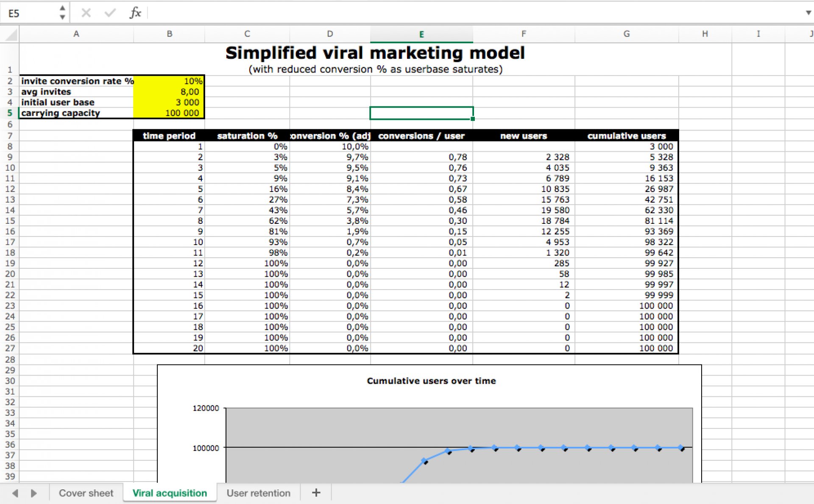Click conversions per user value 0,78
Screen dimensions: 814x504
tap(421, 157)
